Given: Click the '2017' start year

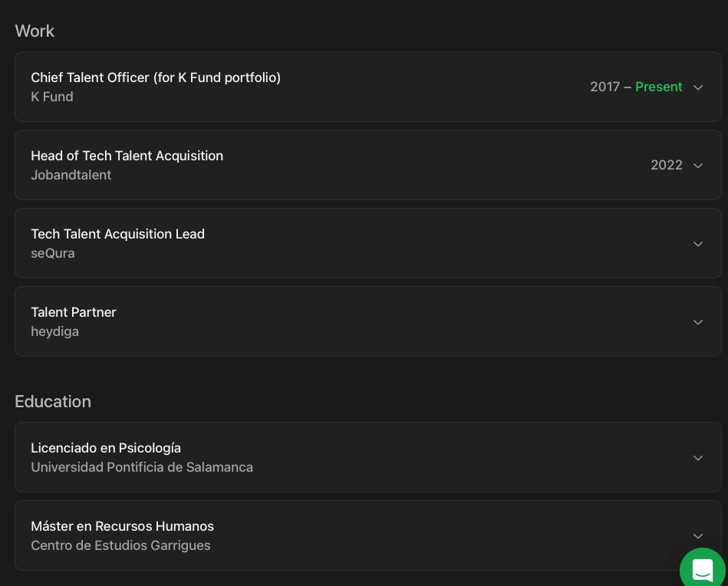Looking at the screenshot, I should click(x=604, y=87).
